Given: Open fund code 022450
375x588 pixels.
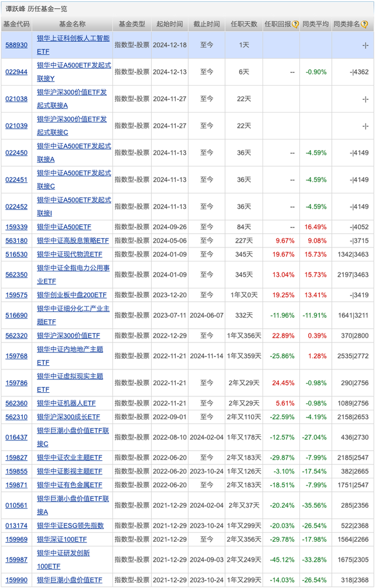Looking at the screenshot, I should tap(16, 153).
